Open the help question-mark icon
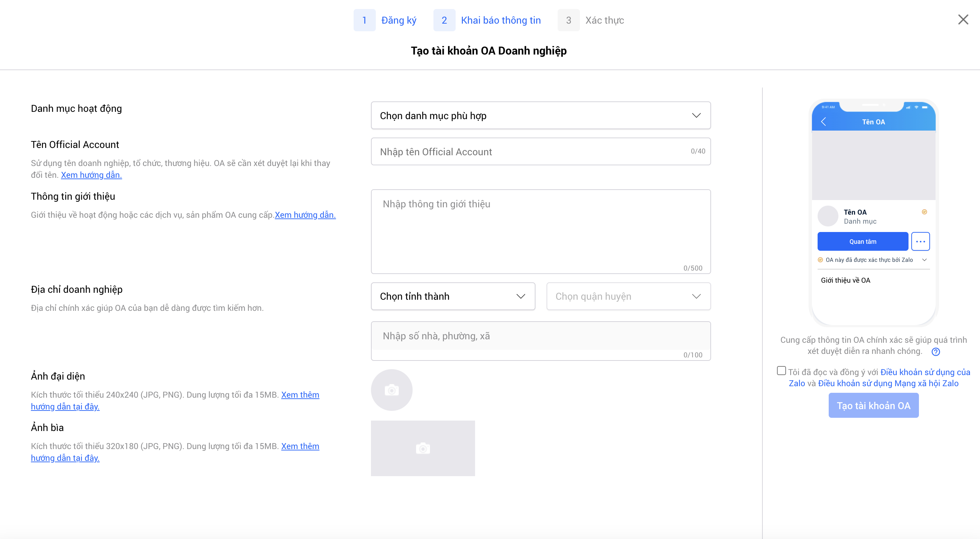Screen dimensions: 980x539 (936, 352)
